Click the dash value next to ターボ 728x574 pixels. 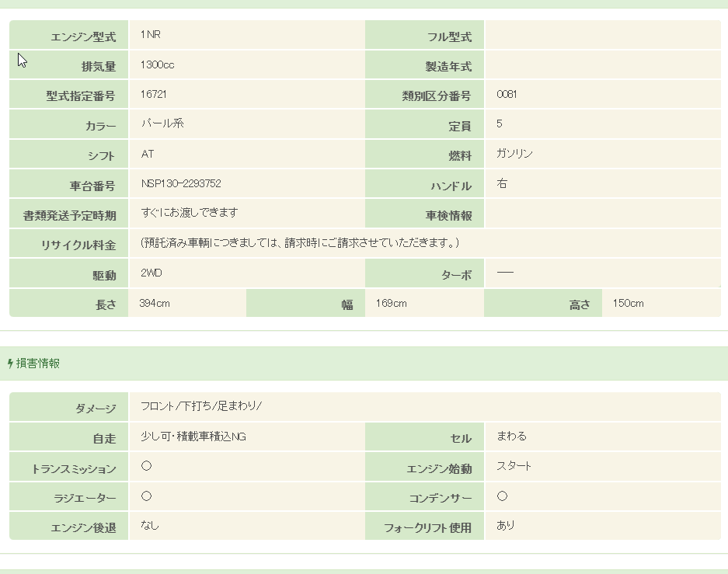[x=505, y=273]
